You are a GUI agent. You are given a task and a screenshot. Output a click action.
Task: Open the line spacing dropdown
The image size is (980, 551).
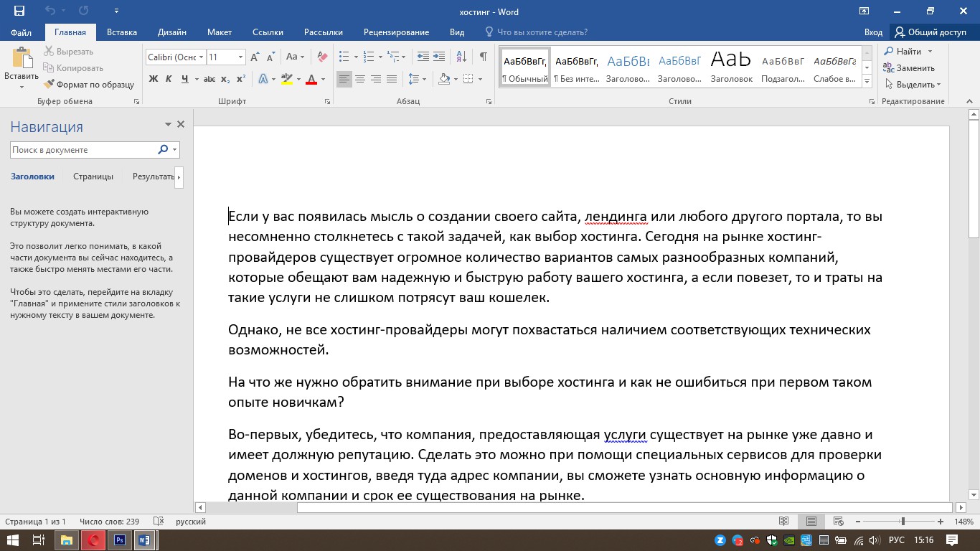tap(417, 79)
